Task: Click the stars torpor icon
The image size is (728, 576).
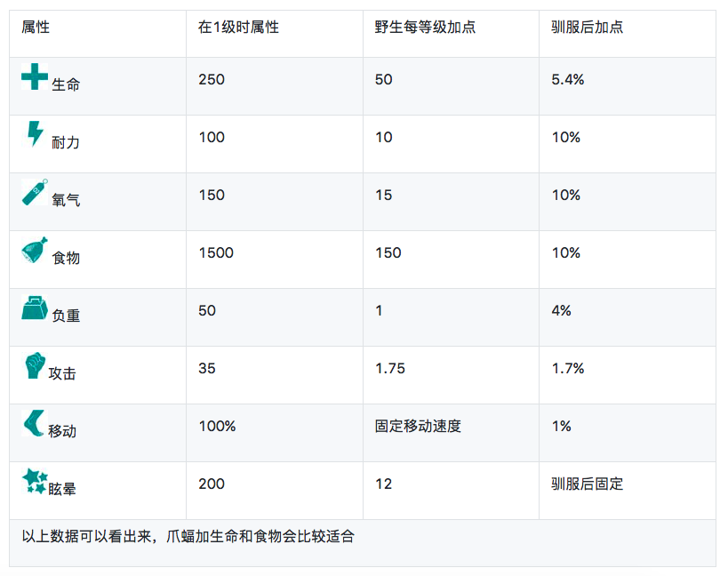Action: pos(35,482)
